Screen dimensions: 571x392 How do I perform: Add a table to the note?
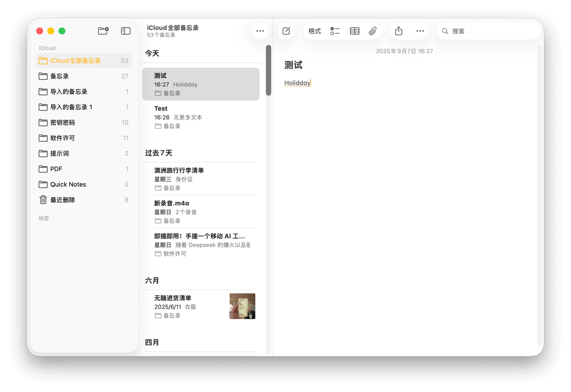click(354, 31)
